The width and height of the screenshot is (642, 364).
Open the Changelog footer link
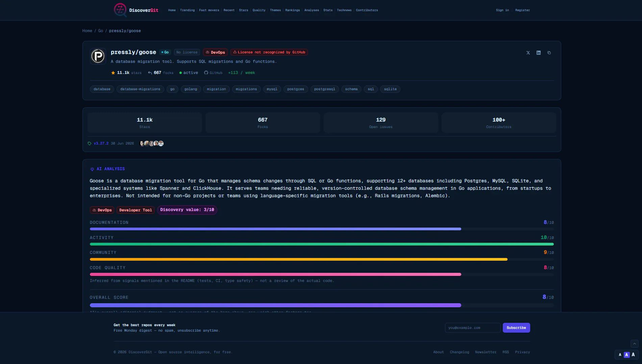coord(460,352)
